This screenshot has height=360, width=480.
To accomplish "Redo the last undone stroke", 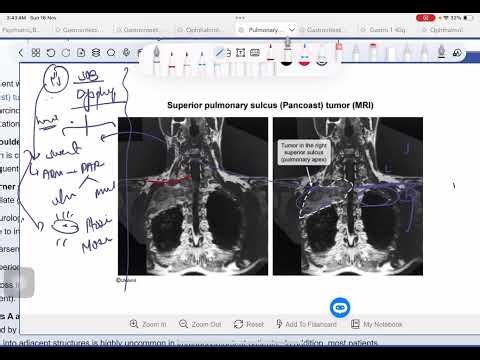I will click(x=66, y=53).
